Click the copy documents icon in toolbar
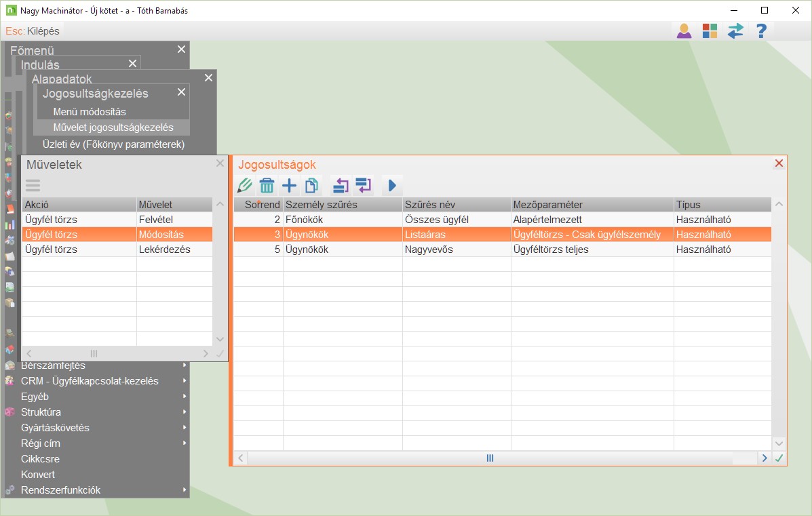This screenshot has height=516, width=812. (311, 185)
